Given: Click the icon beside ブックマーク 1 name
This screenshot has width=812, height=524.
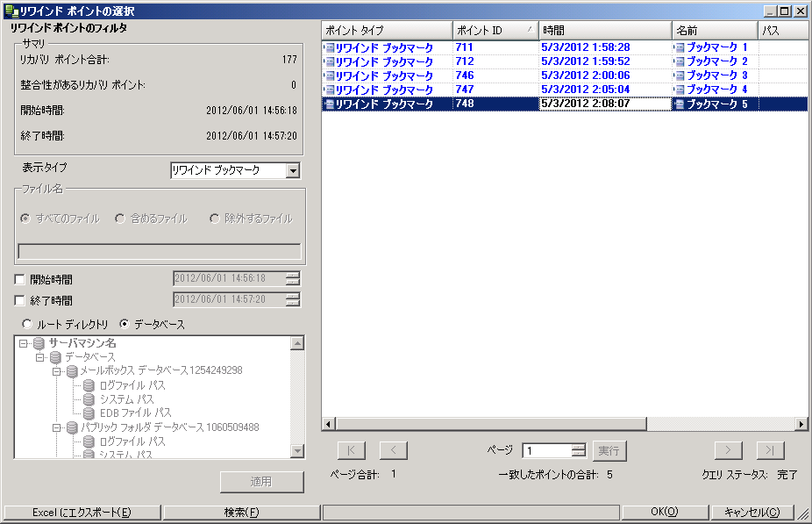Looking at the screenshot, I should tap(680, 47).
